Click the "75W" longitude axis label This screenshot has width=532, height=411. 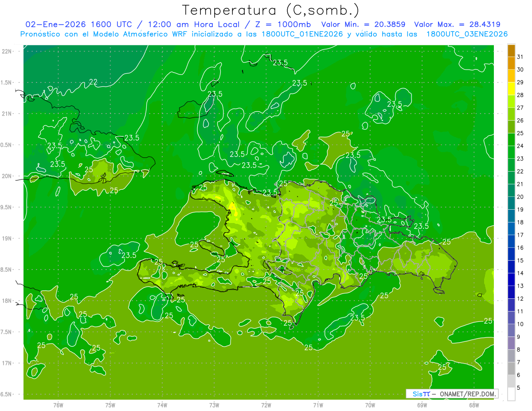click(110, 405)
